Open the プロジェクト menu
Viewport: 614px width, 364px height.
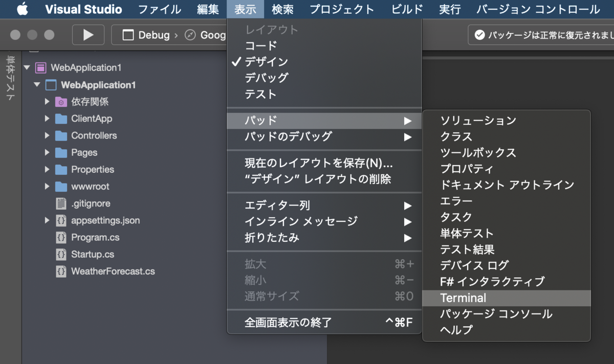[342, 9]
